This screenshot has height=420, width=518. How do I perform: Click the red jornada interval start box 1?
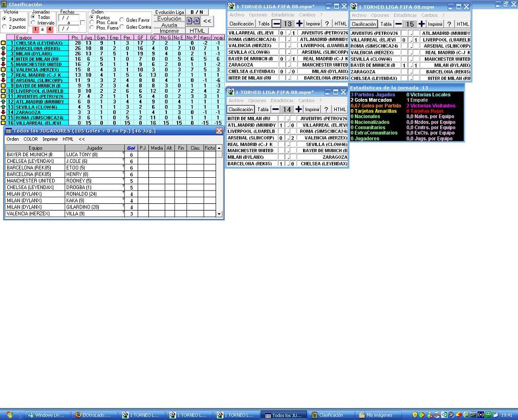36,29
